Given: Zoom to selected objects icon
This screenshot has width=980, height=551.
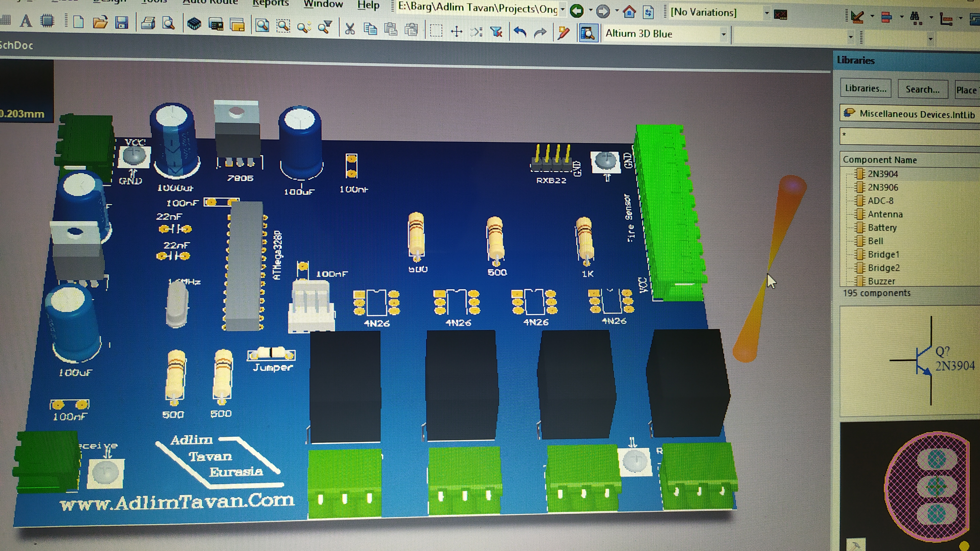Looking at the screenshot, I should pyautogui.click(x=304, y=27).
